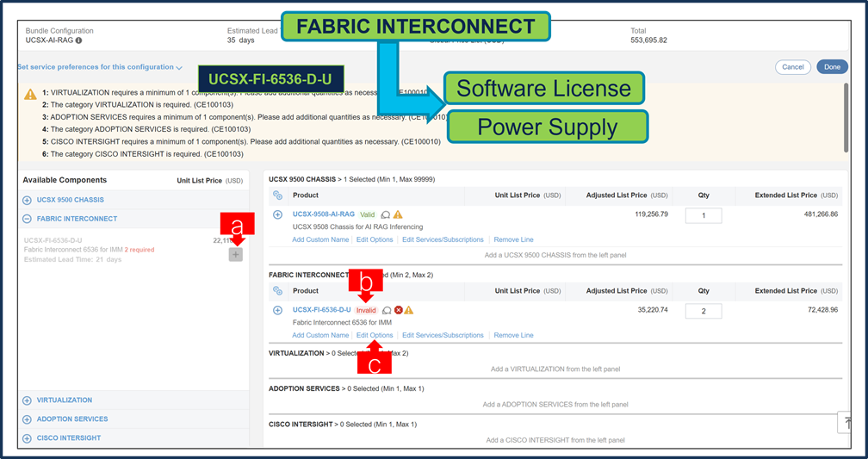Click the scroll-to-top arrow button
Viewport: 868px width, 459px height.
tap(846, 423)
